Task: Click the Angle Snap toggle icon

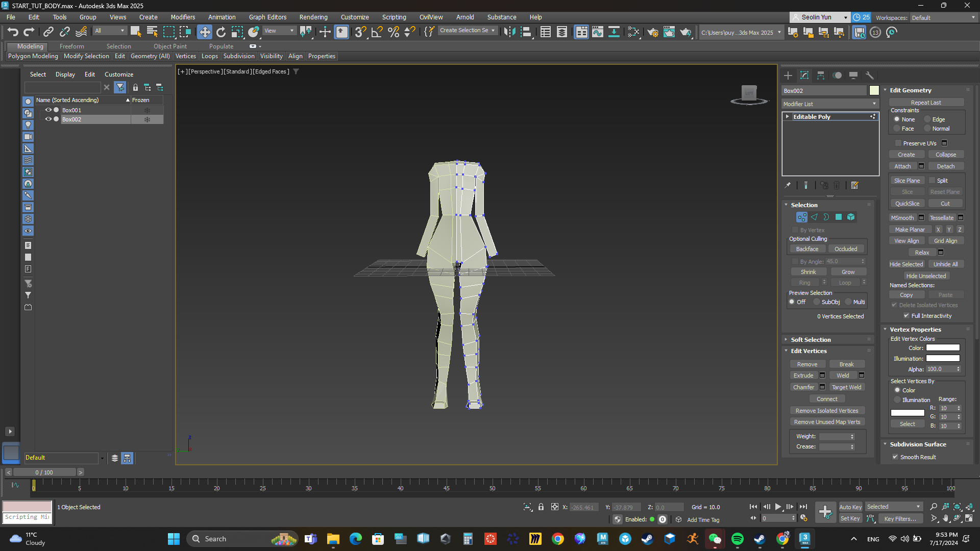Action: tap(377, 32)
